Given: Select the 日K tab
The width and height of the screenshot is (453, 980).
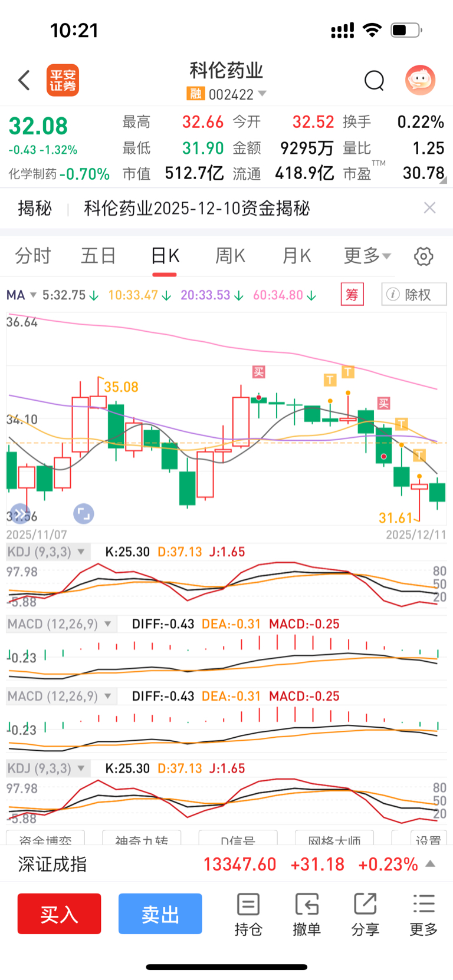Looking at the screenshot, I should tap(165, 256).
